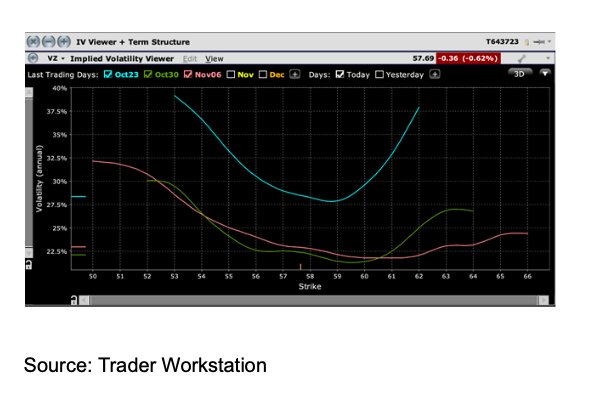This screenshot has width=607, height=397.
Task: Uncheck the Oct23 expiry checkbox
Action: 108,74
